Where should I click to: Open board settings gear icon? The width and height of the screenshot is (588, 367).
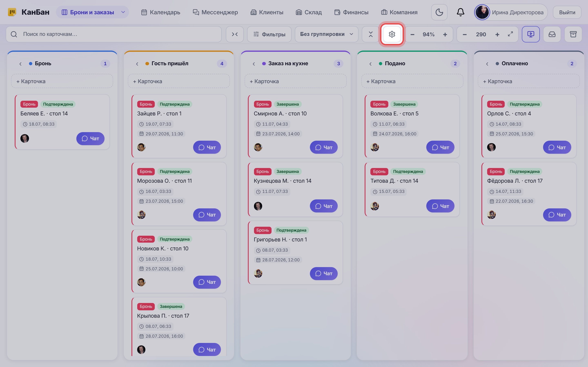392,34
